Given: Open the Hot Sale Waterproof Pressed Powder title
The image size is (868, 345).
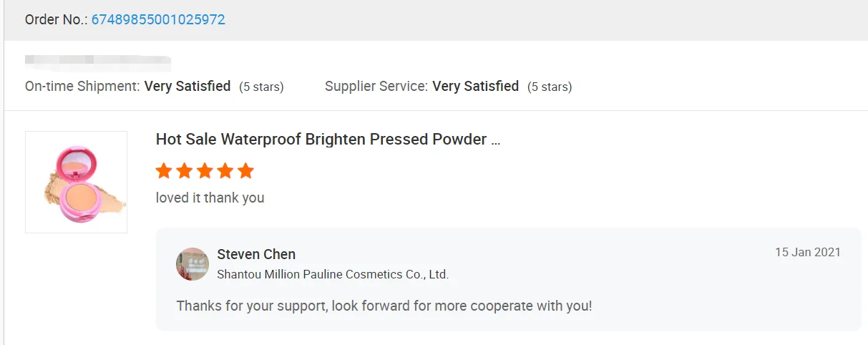Looking at the screenshot, I should tap(328, 140).
